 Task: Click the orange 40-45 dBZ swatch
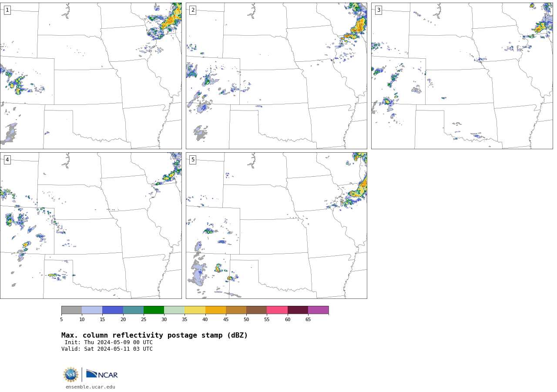click(215, 310)
